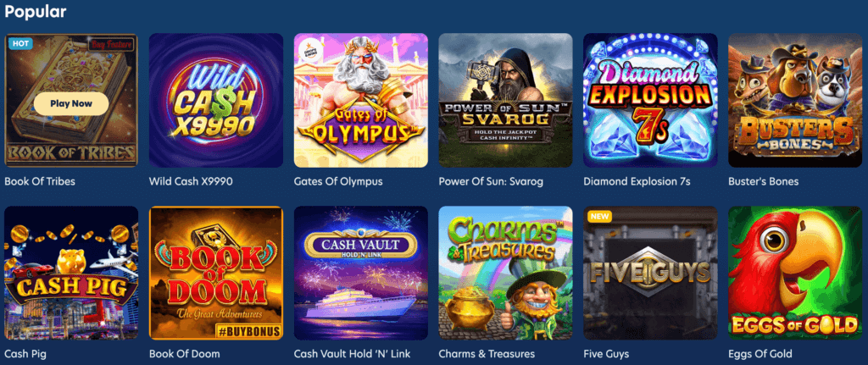Select the Five Guys game thumbnail
This screenshot has height=365, width=868.
(x=650, y=274)
